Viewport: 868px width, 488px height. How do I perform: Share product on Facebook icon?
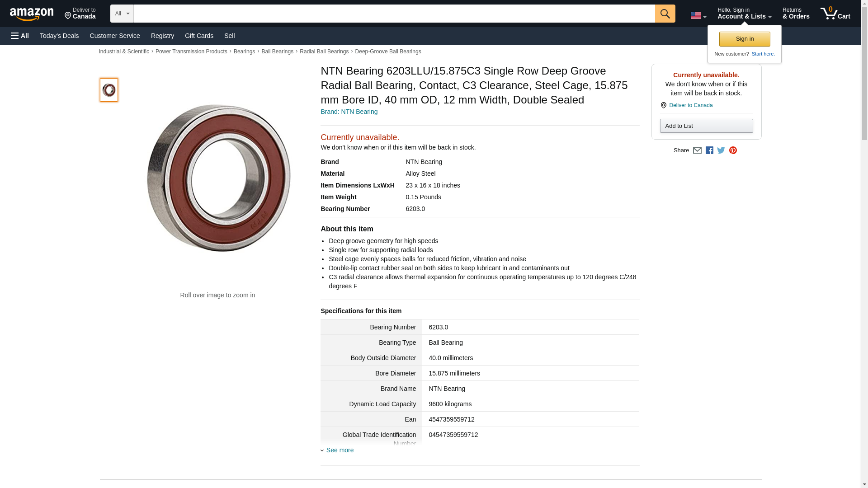709,150
